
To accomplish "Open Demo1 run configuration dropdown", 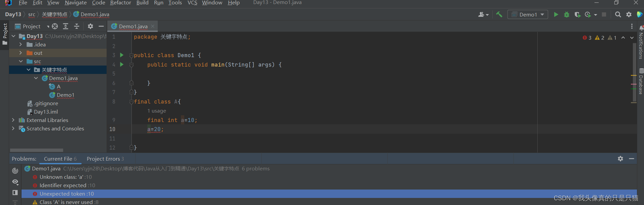I will (528, 14).
